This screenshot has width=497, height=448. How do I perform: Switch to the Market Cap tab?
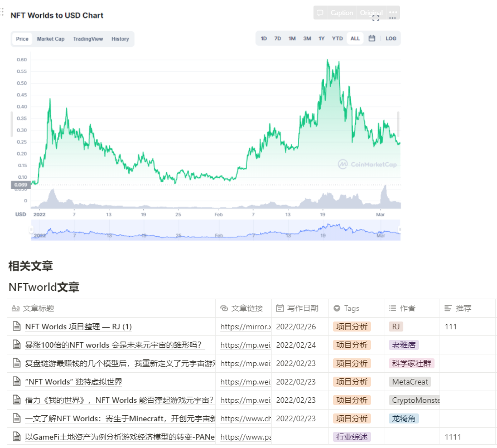coord(51,38)
